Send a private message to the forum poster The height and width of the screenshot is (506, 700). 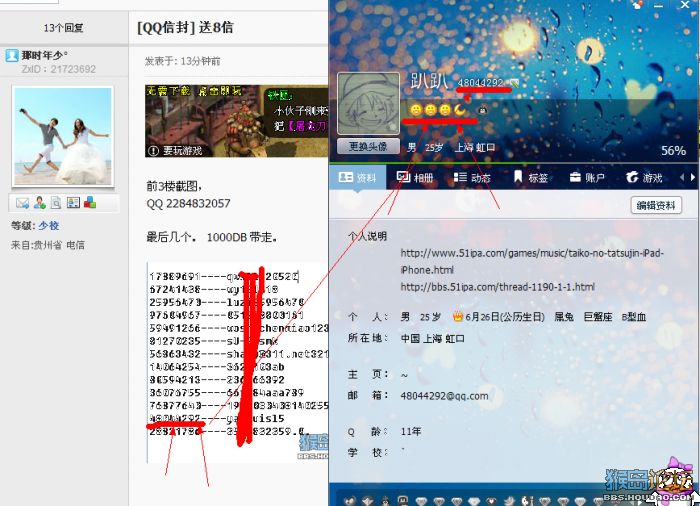click(22, 203)
